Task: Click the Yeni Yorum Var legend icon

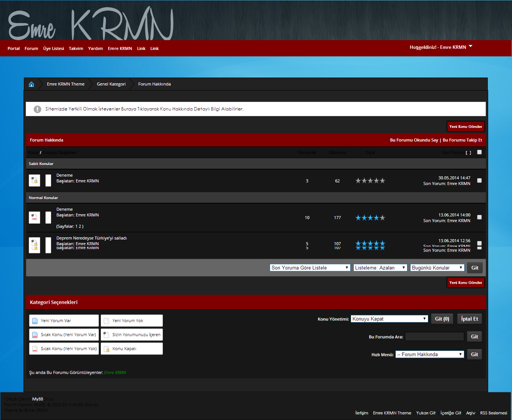Action: pos(35,321)
